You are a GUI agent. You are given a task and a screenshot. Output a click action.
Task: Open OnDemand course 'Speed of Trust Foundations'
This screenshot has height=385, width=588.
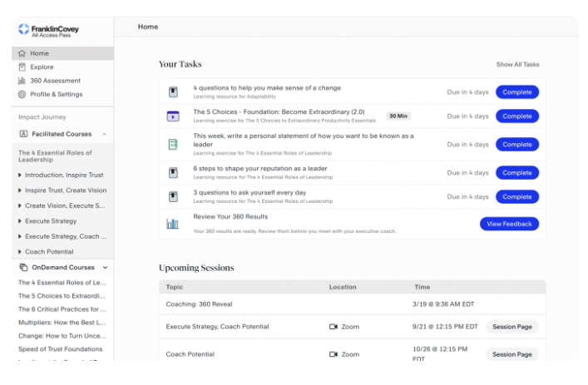(x=61, y=349)
